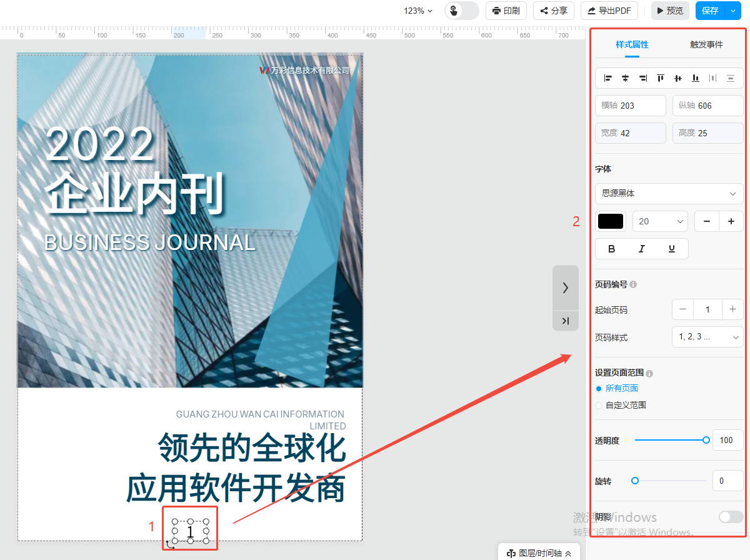Switch to the 样式属性 tab
This screenshot has height=560, width=750.
tap(632, 44)
